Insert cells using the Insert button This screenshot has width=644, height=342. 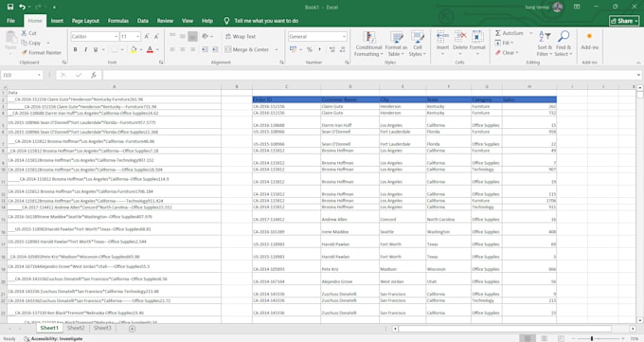442,44
